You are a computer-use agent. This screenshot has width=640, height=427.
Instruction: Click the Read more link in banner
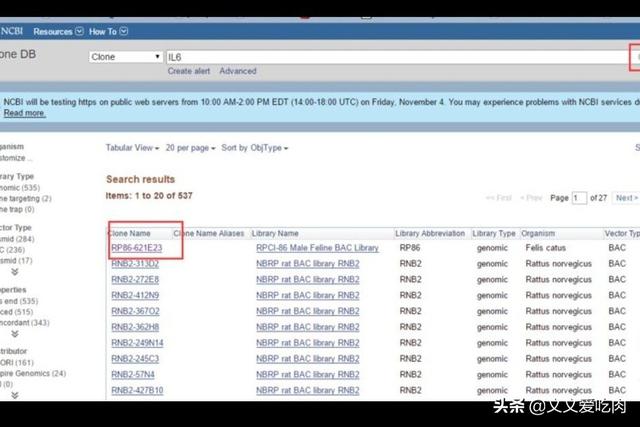click(x=24, y=113)
